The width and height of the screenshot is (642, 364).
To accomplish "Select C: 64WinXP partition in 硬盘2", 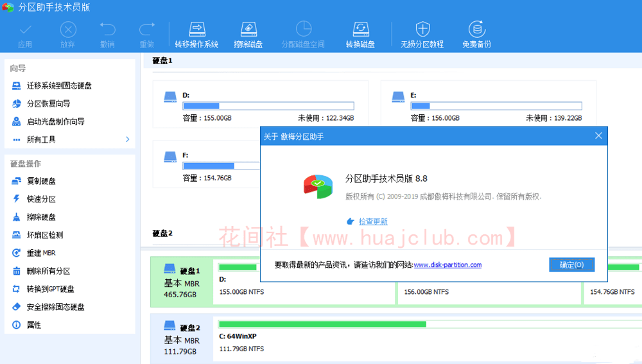I will coord(428,338).
